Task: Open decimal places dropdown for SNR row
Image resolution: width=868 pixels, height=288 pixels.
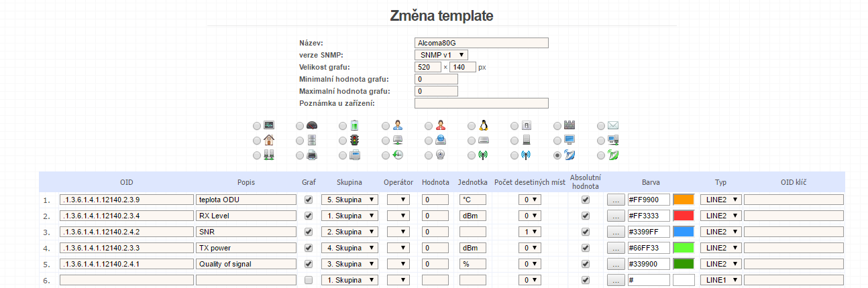Action: coord(529,232)
